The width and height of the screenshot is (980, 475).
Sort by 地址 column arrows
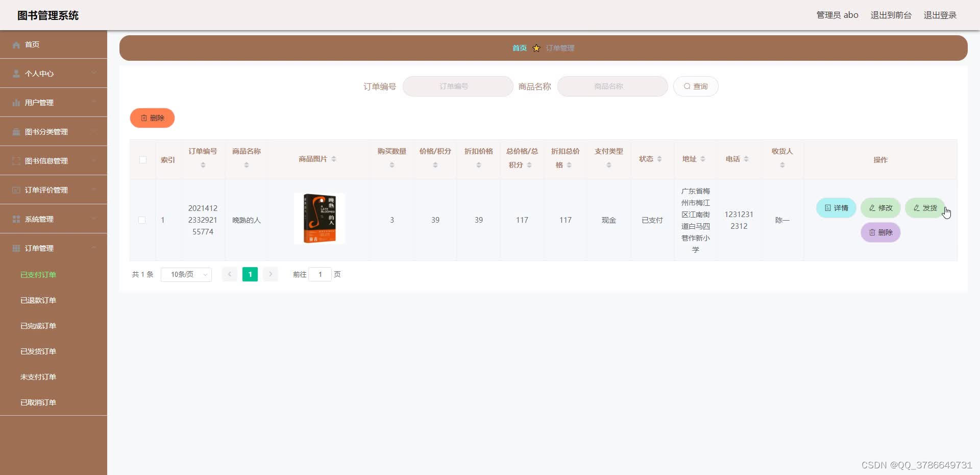click(x=703, y=159)
